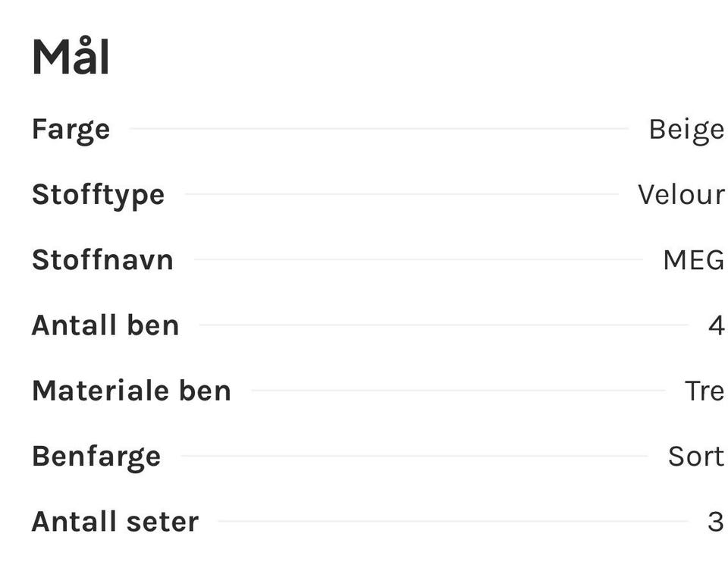Select the Antall ben label
Screen dimensions: 728x562
tap(105, 325)
